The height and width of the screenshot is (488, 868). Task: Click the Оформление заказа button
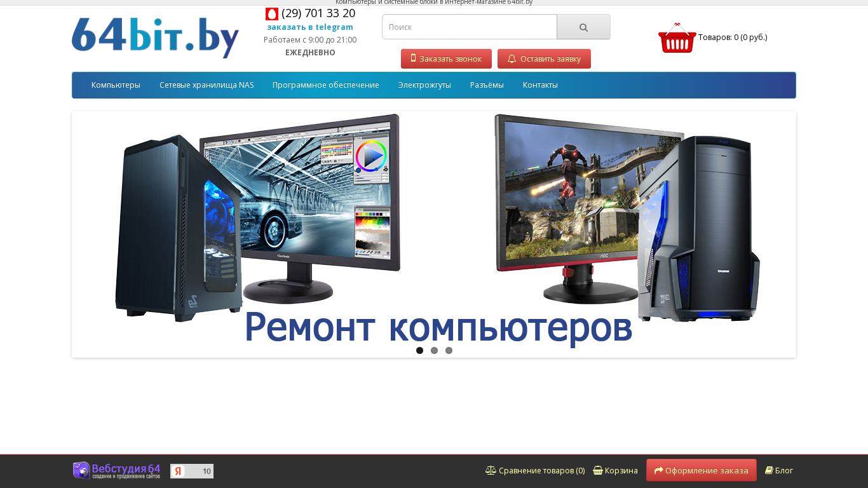(702, 470)
